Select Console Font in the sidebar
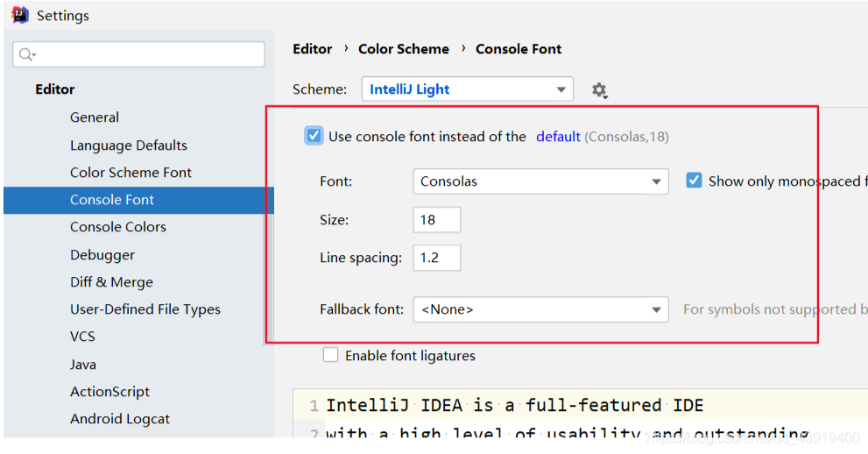Viewport: 868px width, 454px height. 138,200
